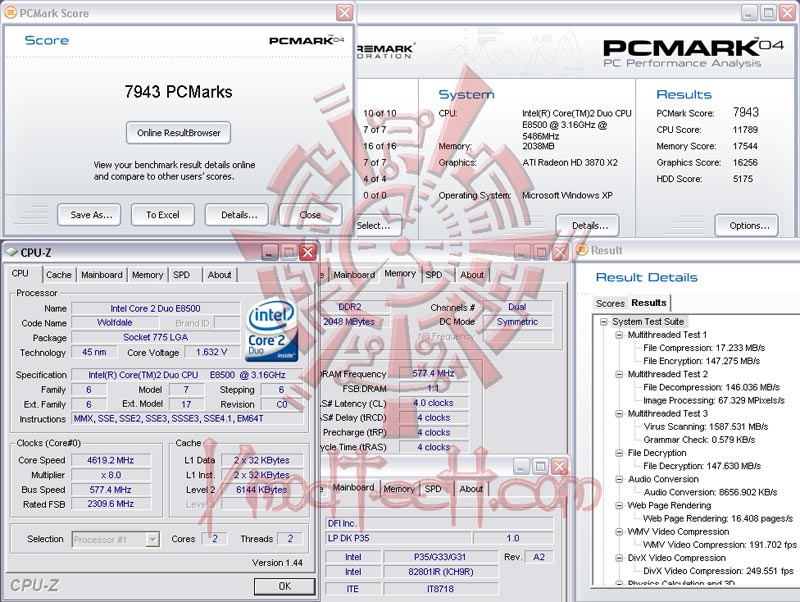Click the CPU-Z title bar icon
The height and width of the screenshot is (602, 800).
tap(12, 252)
